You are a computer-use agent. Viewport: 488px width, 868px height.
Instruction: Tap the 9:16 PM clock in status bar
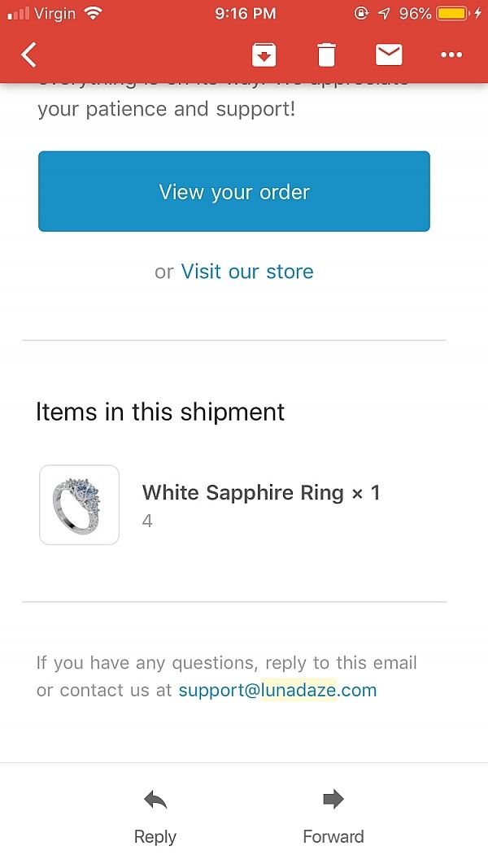pos(246,14)
